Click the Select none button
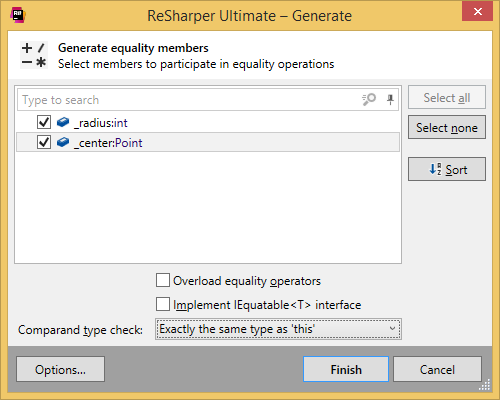The height and width of the screenshot is (400, 500). click(447, 127)
